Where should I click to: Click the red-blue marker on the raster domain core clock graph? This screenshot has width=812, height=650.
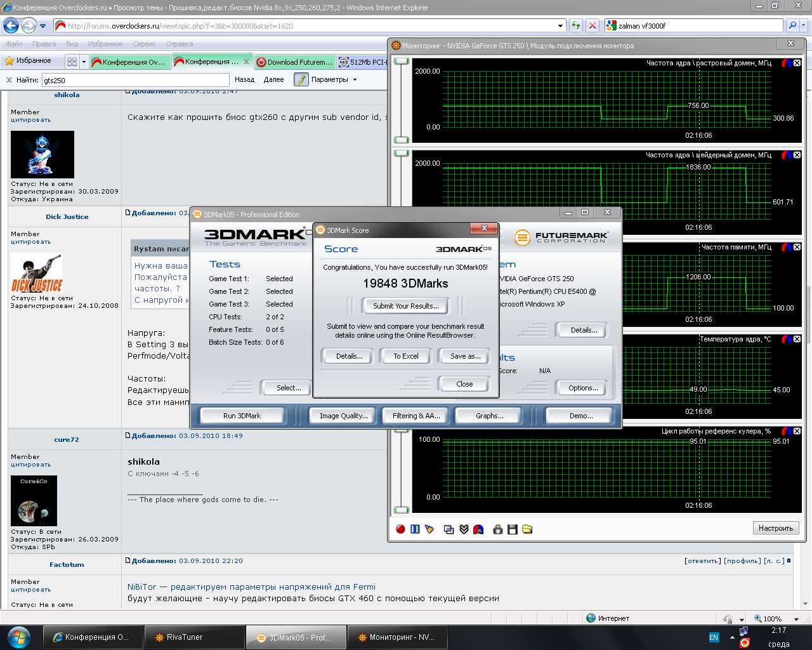pos(786,63)
